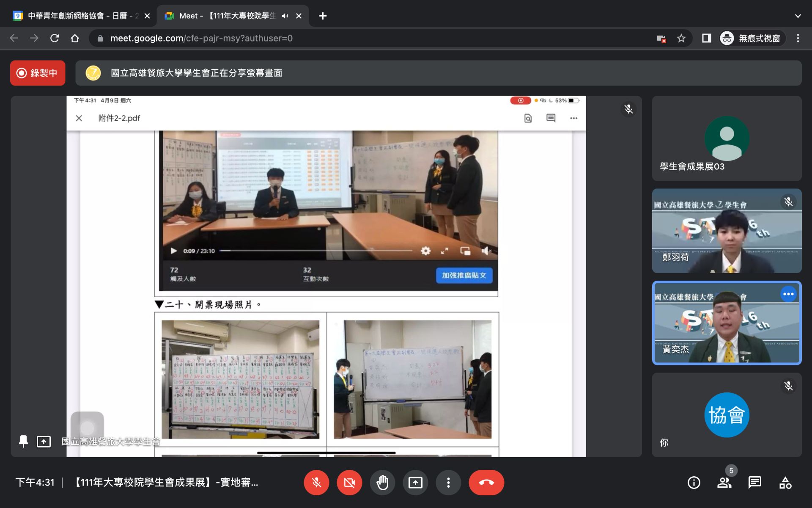Open Chrome three-dot menu
The image size is (812, 508).
point(798,39)
